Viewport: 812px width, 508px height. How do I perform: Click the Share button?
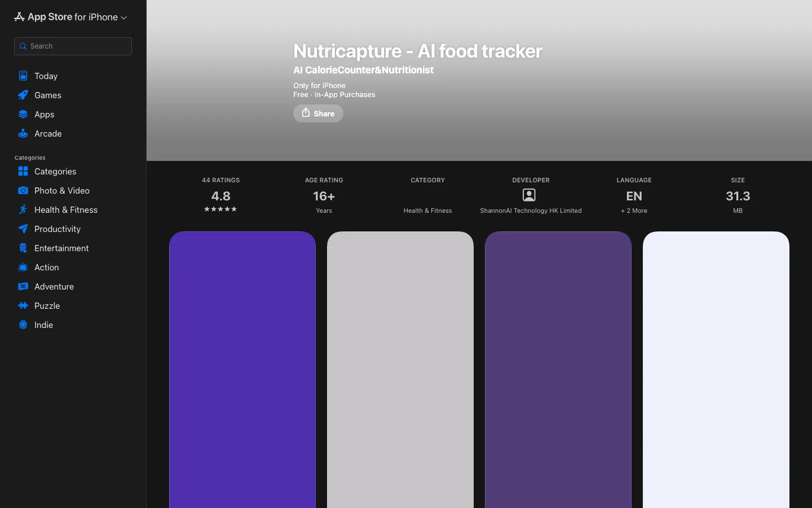pos(318,113)
